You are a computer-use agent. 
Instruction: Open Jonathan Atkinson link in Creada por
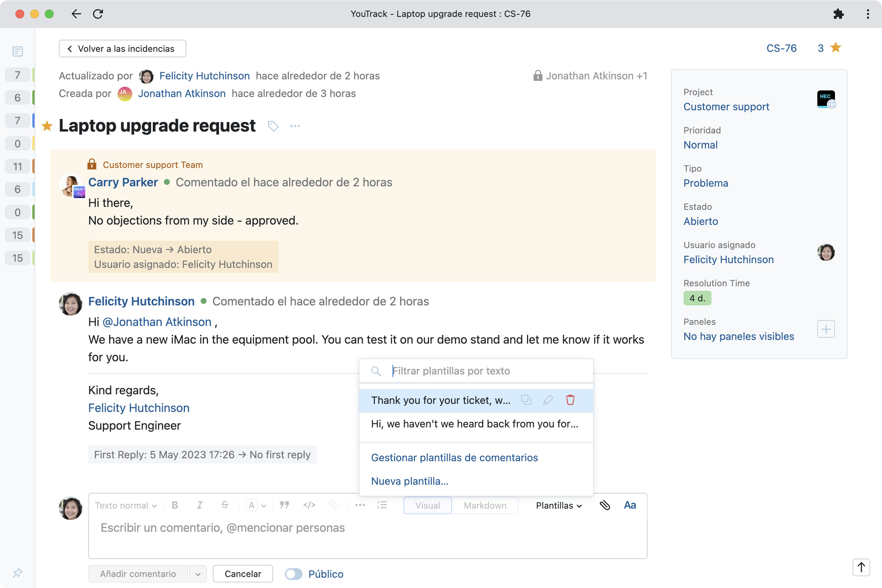(182, 93)
